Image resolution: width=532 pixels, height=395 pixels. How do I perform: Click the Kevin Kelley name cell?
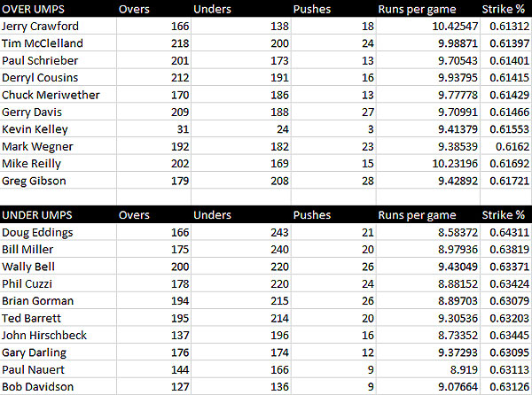click(x=58, y=129)
